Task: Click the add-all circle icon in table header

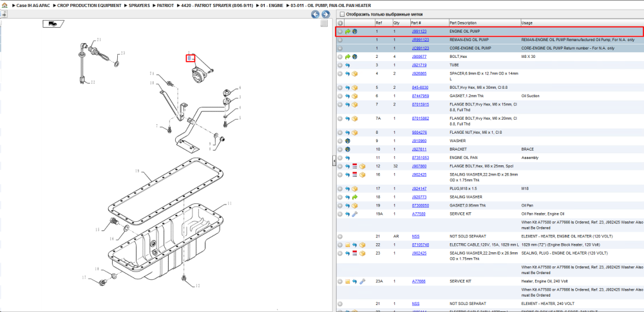Action: click(x=340, y=23)
